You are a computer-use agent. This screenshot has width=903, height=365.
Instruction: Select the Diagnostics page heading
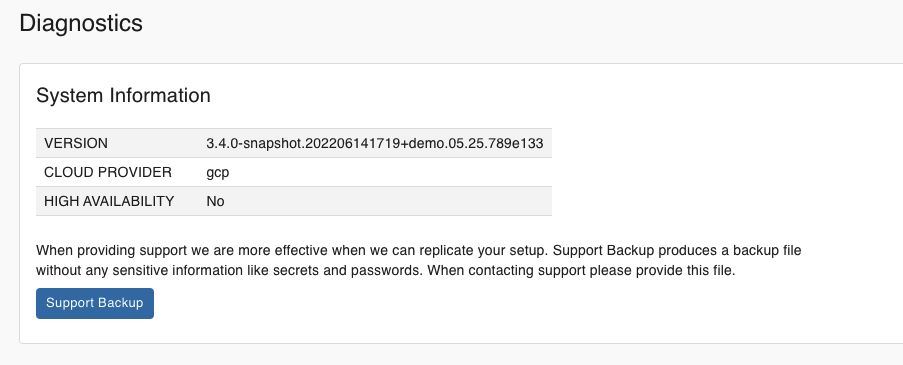point(81,24)
